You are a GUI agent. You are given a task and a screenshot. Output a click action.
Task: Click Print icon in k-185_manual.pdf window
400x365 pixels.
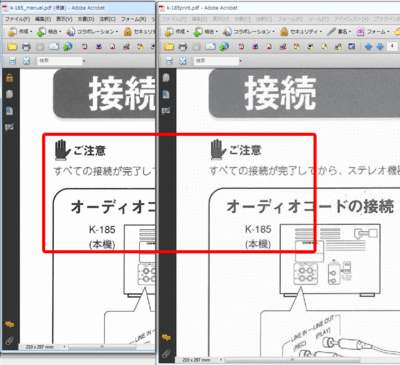[x=26, y=47]
